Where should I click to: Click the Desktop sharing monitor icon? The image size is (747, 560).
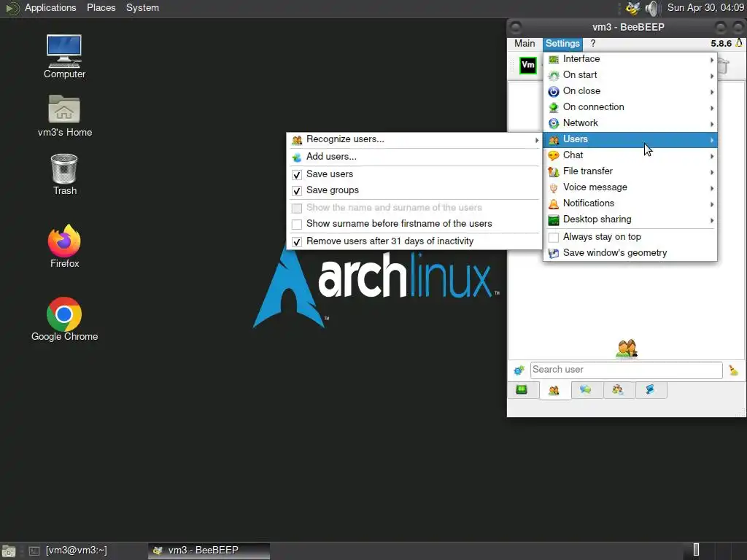click(x=554, y=220)
